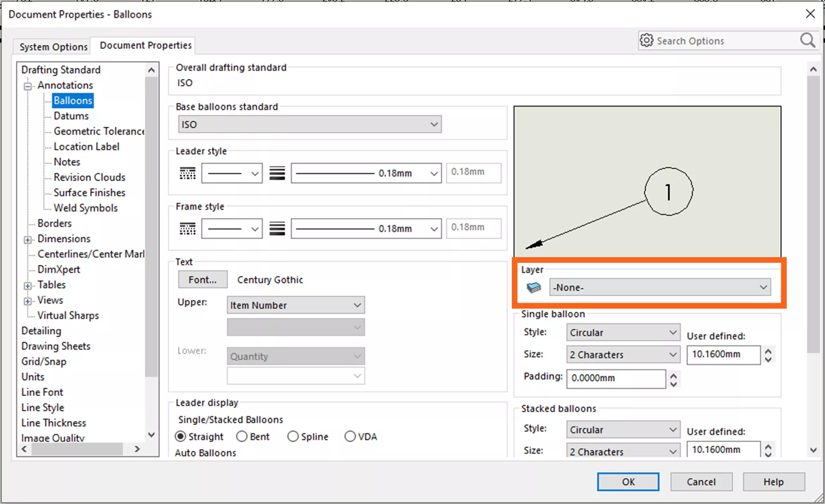Select the VDA leader display option
825x504 pixels.
point(350,436)
